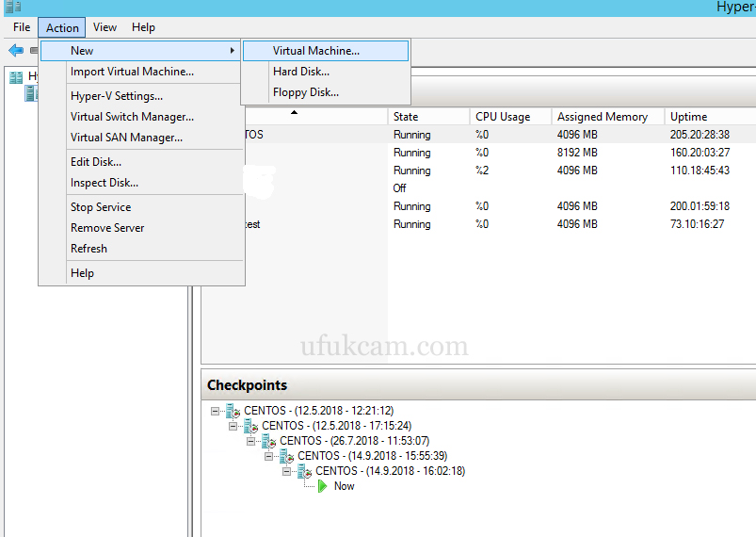This screenshot has height=537, width=756.
Task: Collapse the CENTOS 12.5.2018 - 12:21:12 checkpoint node
Action: pos(215,411)
